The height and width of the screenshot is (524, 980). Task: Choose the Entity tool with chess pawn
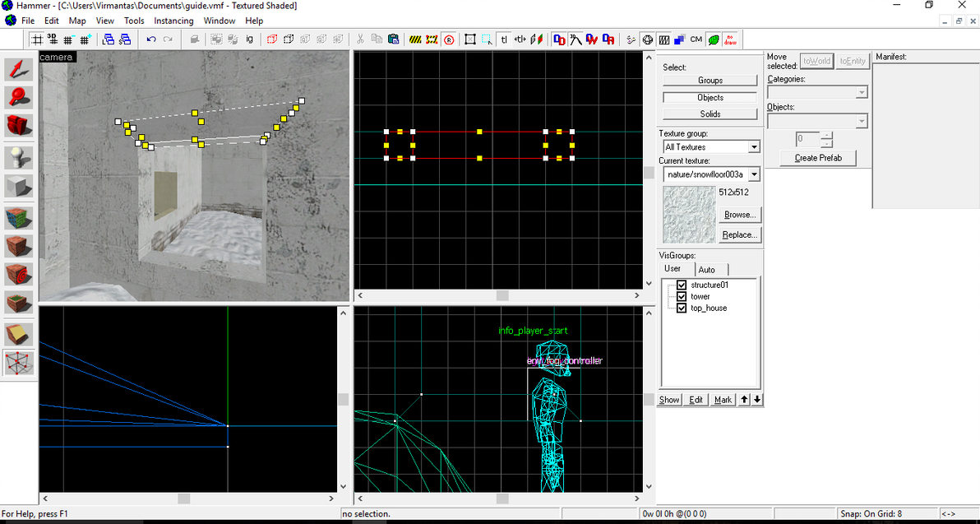tap(18, 156)
